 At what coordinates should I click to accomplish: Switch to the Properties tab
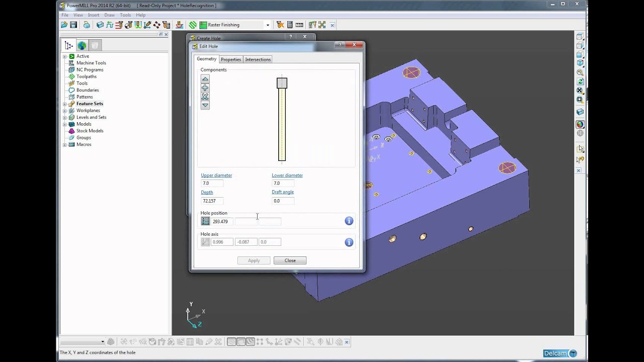(231, 59)
